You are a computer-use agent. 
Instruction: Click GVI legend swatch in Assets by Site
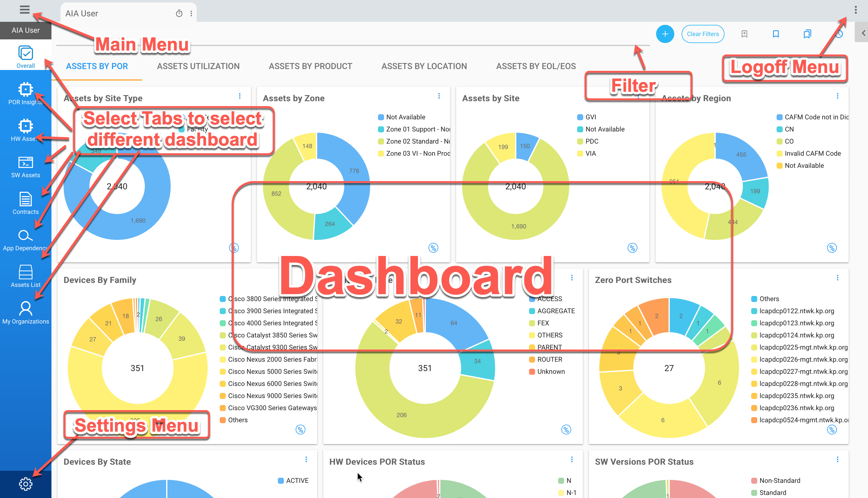[580, 117]
